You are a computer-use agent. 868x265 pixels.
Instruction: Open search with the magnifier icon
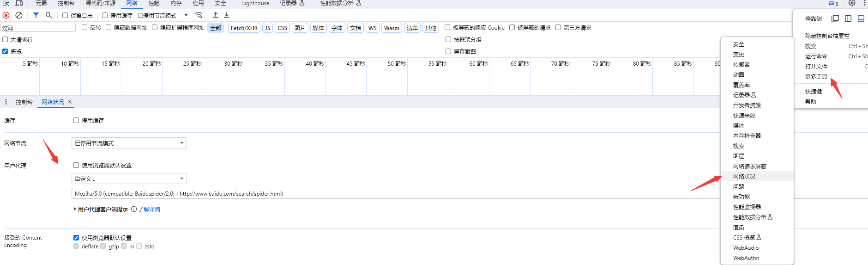coord(48,15)
